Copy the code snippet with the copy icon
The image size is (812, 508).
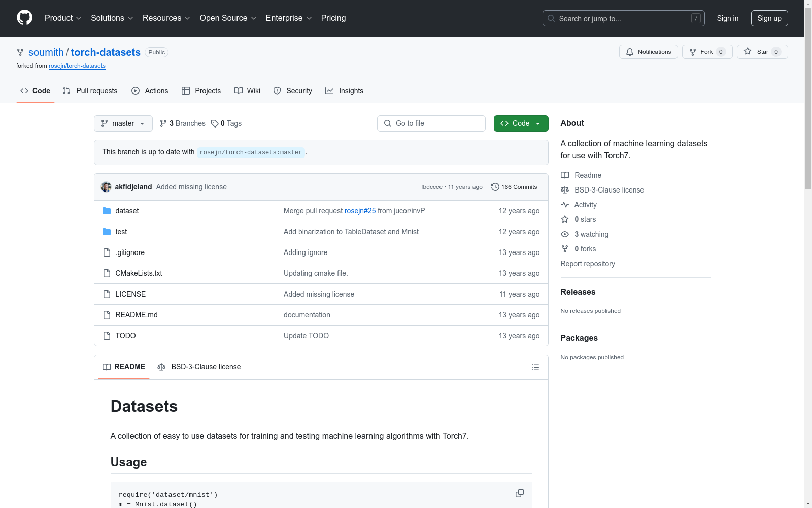520,493
